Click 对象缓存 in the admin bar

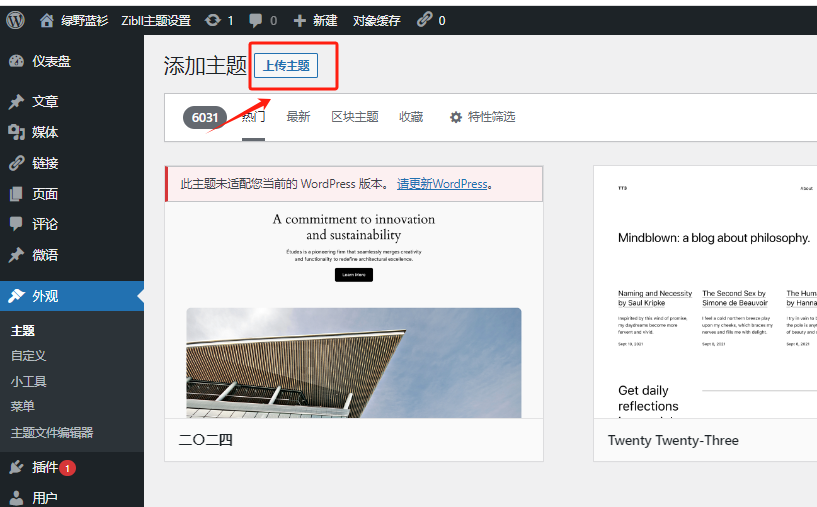tap(377, 20)
